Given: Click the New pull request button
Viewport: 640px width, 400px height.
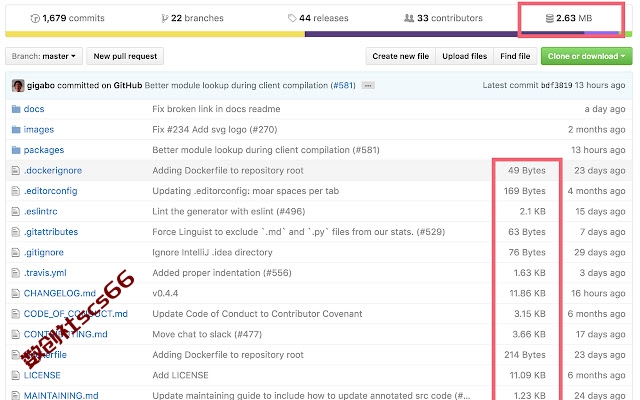Looking at the screenshot, I should (x=125, y=56).
